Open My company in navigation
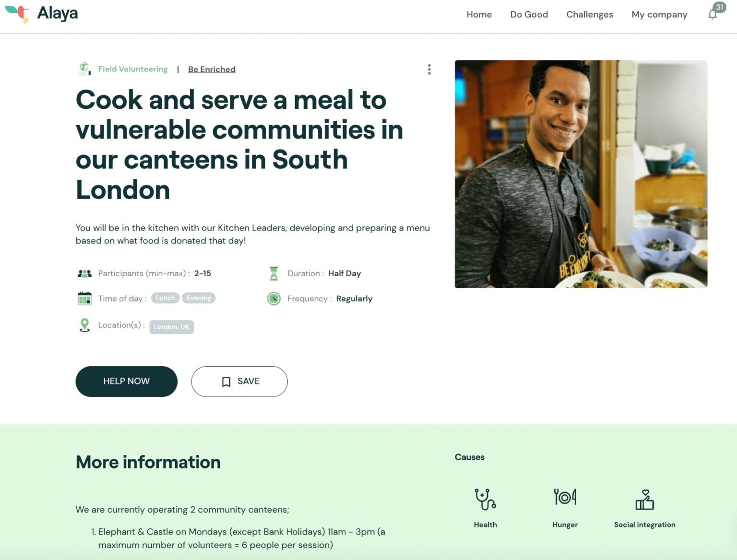 click(659, 15)
